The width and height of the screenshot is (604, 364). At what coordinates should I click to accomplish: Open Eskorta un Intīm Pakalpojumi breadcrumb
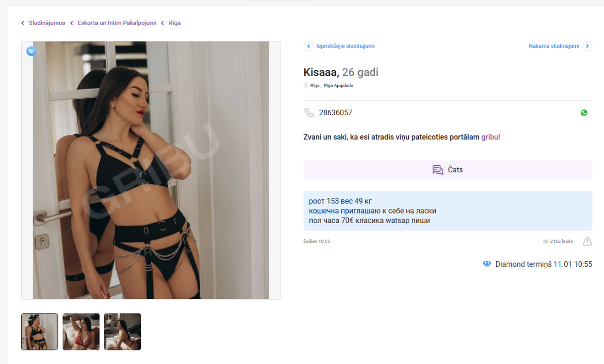117,23
